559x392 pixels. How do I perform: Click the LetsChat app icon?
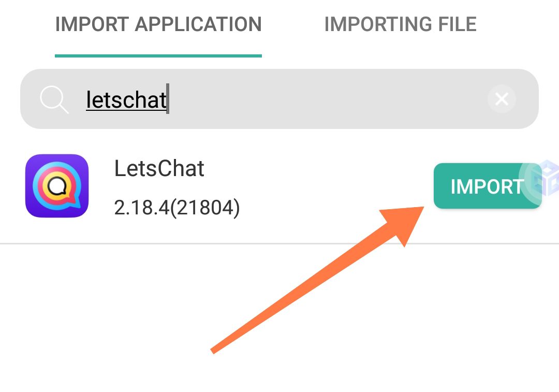pyautogui.click(x=57, y=185)
